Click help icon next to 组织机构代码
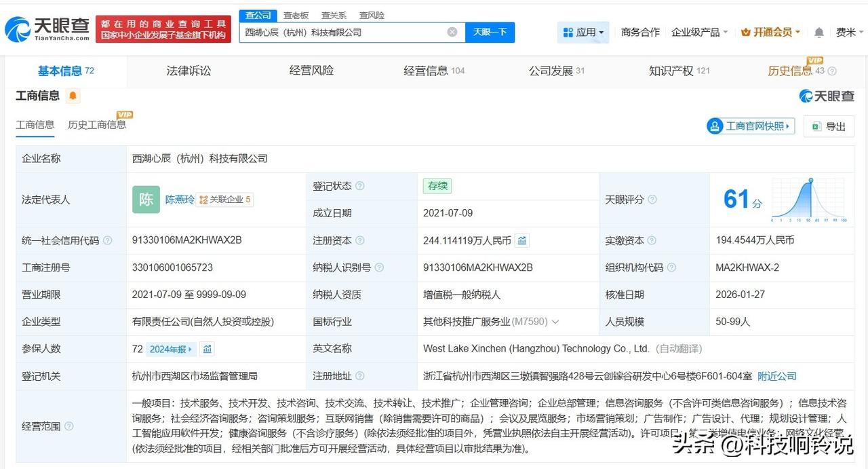 [671, 267]
